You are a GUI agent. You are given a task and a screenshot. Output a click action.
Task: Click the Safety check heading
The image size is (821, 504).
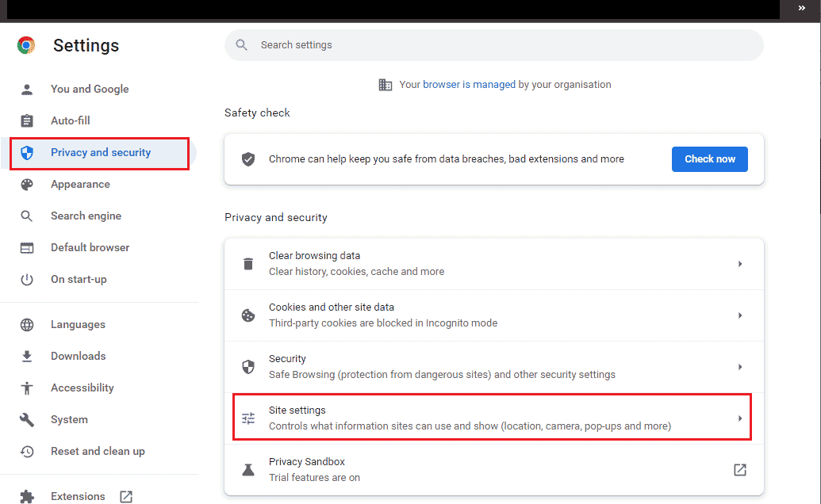257,113
